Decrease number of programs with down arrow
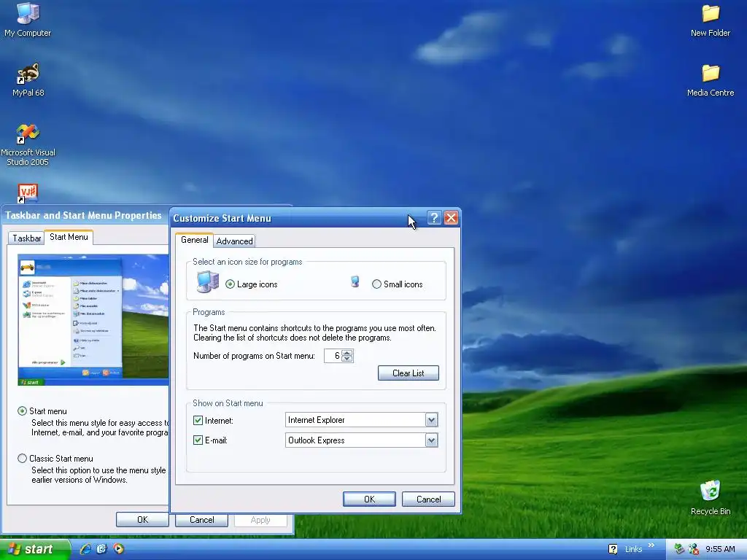This screenshot has height=560, width=747. [x=347, y=359]
